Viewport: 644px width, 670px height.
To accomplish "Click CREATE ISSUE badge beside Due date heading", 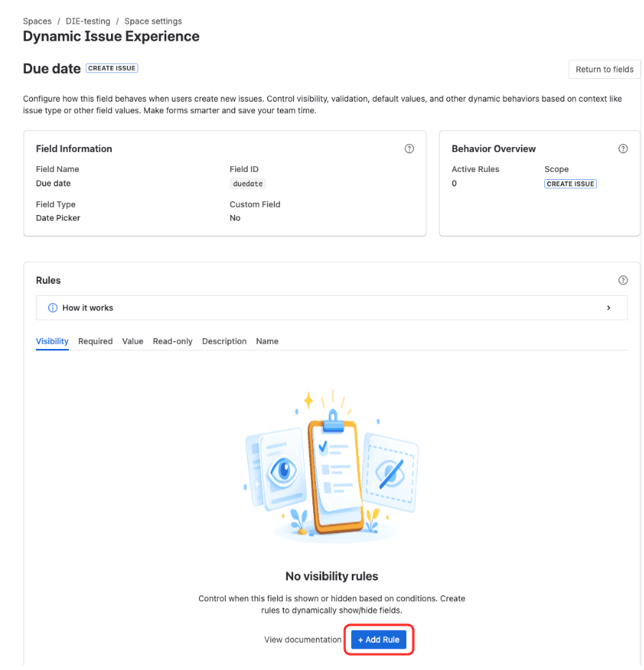I will [112, 69].
